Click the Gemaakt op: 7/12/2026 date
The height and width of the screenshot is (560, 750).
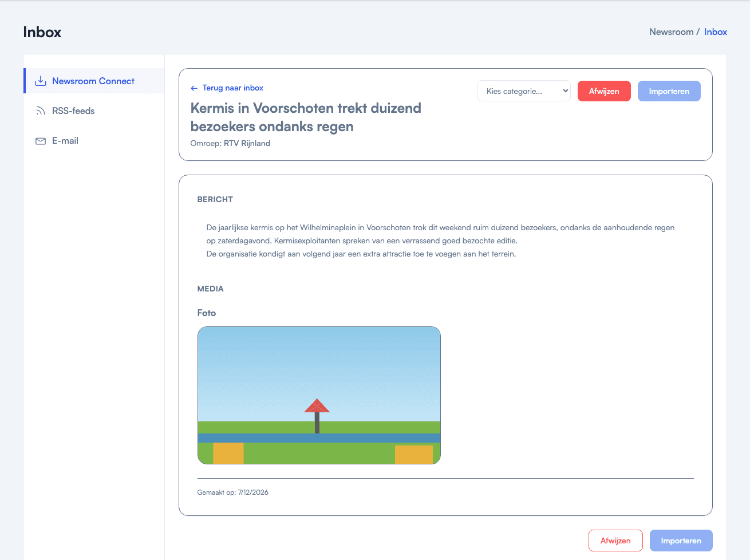tap(233, 492)
